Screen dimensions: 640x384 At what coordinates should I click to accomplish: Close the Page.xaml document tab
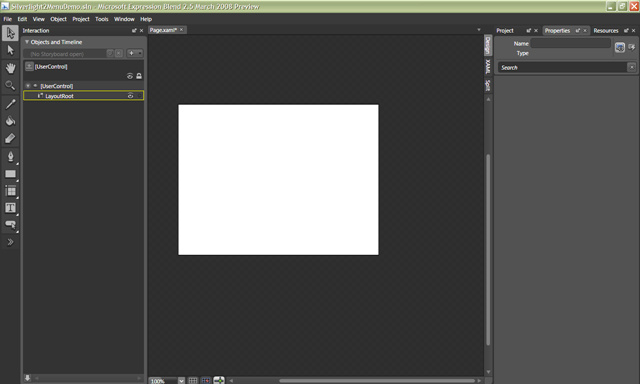[x=182, y=30]
